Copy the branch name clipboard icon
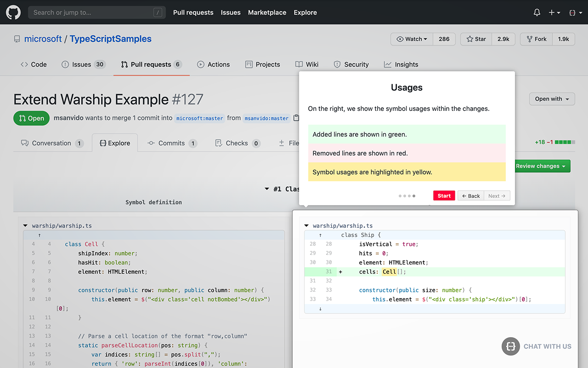The image size is (588, 368). tap(296, 118)
